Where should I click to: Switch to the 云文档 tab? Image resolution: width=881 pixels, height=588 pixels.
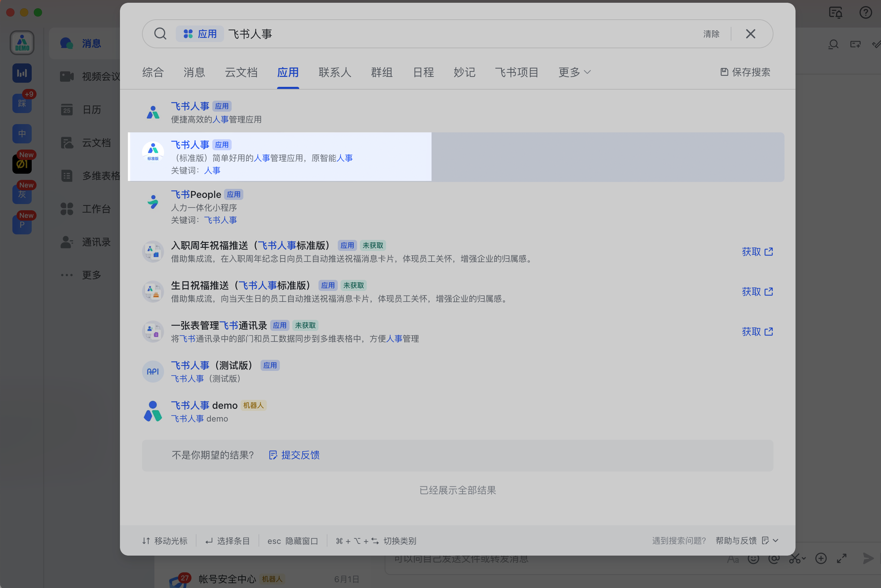click(241, 72)
